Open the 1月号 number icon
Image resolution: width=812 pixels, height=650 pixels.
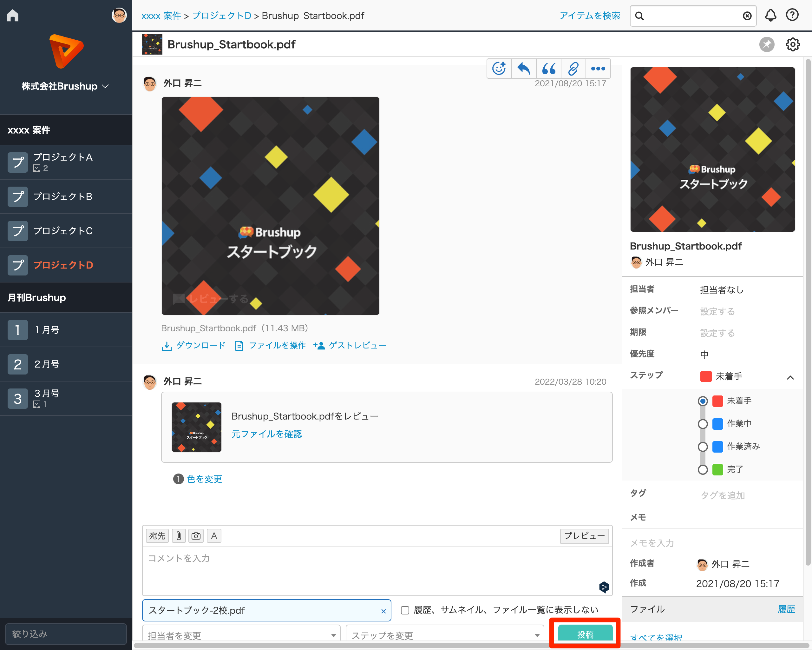point(18,330)
